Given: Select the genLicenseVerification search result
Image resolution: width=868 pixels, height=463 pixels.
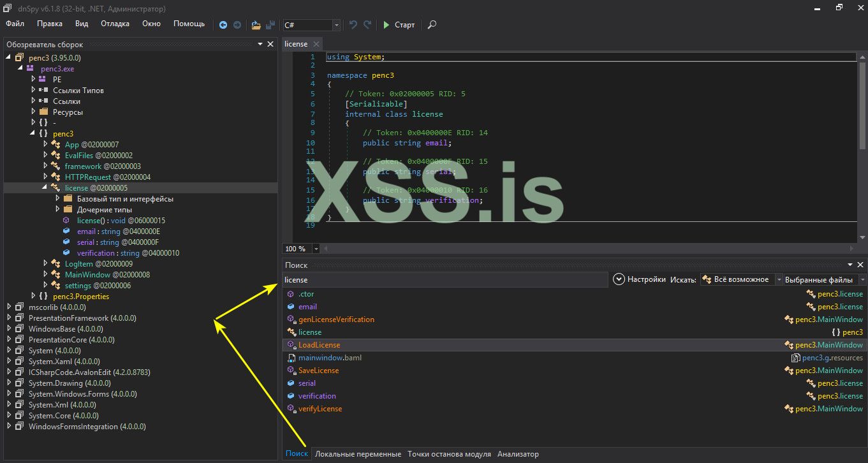Looking at the screenshot, I should (x=336, y=320).
